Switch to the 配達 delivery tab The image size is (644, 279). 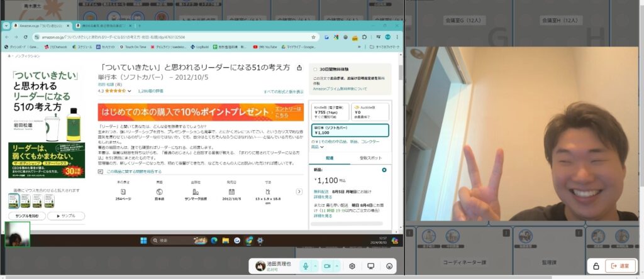(x=330, y=158)
